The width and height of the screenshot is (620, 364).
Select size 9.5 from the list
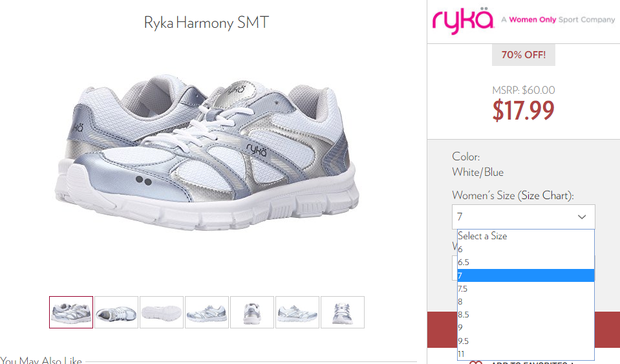(526, 341)
